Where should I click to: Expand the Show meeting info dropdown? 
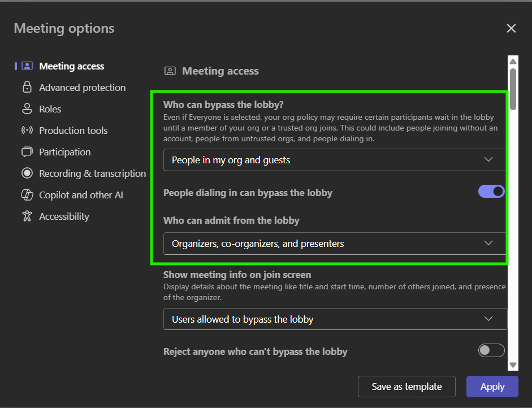tap(335, 319)
